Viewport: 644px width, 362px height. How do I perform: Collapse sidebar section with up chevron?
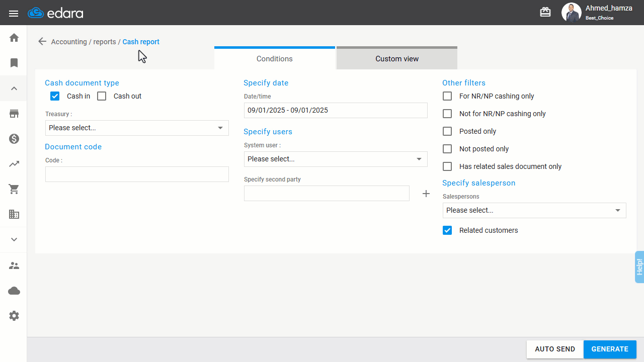point(14,88)
